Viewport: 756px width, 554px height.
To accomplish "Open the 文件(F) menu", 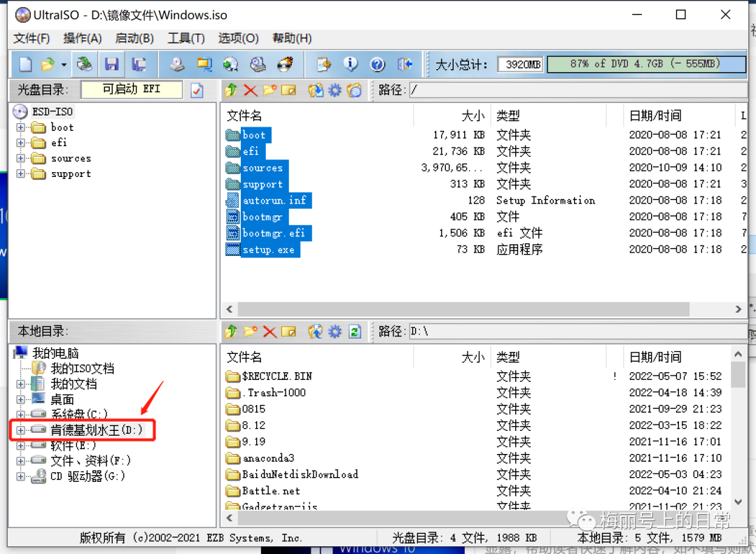I will click(x=31, y=38).
